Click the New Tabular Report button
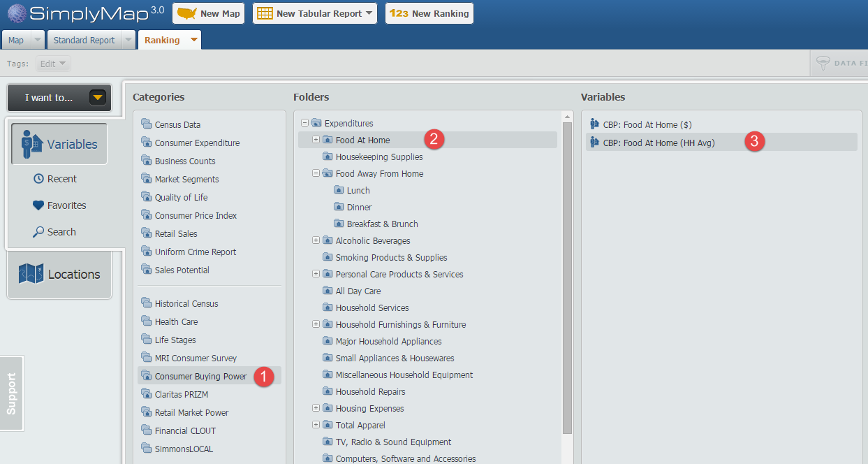 point(315,13)
